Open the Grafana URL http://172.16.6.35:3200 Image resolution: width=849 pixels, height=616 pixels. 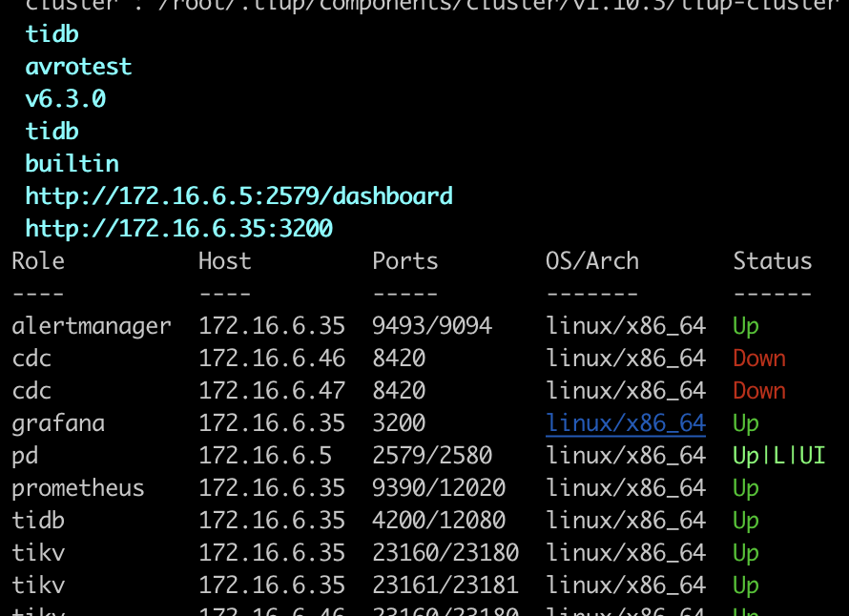coord(178,228)
